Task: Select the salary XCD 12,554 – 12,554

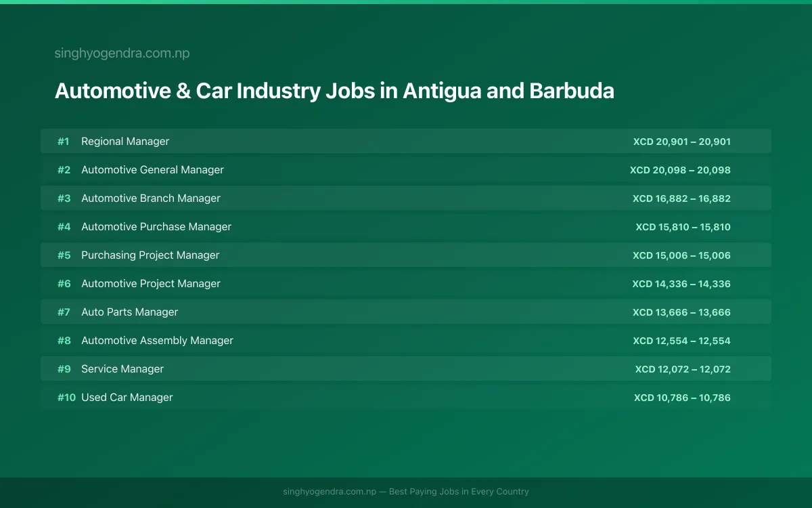Action: (x=682, y=341)
